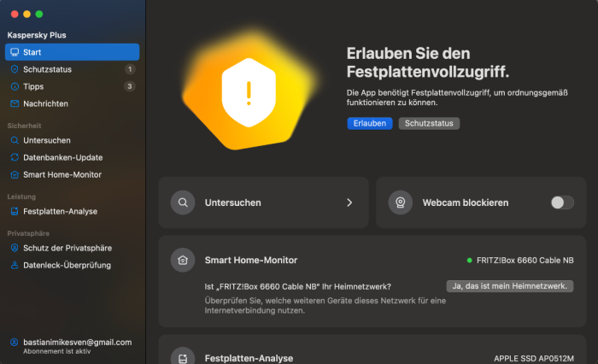The image size is (598, 364).
Task: Click the Datenleck-Überprüfung person icon
Action: (x=15, y=265)
